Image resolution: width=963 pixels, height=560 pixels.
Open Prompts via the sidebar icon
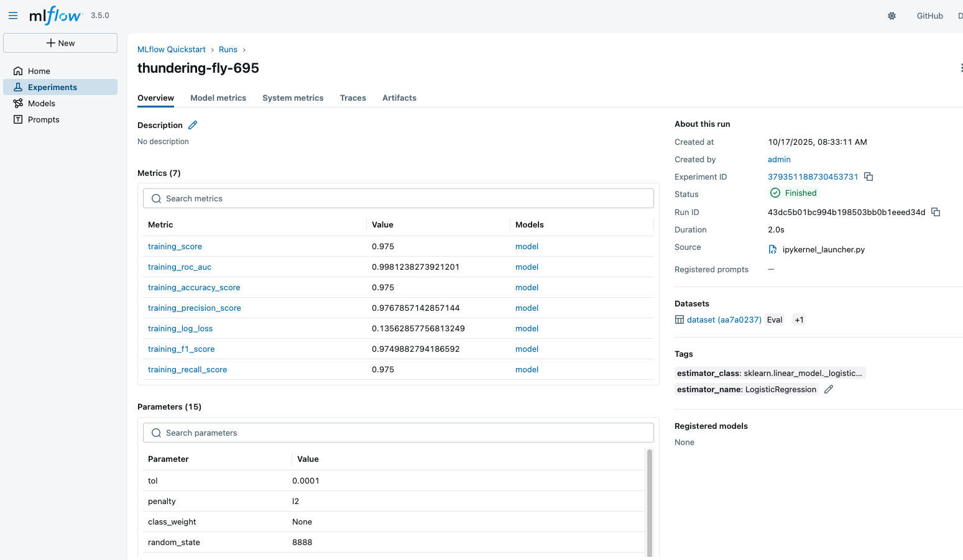pyautogui.click(x=19, y=119)
